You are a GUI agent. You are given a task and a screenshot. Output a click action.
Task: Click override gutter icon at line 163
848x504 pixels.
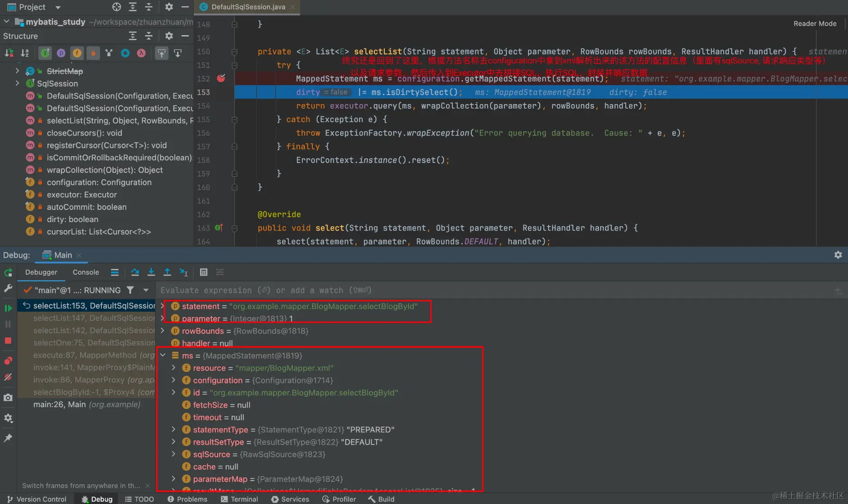click(219, 228)
